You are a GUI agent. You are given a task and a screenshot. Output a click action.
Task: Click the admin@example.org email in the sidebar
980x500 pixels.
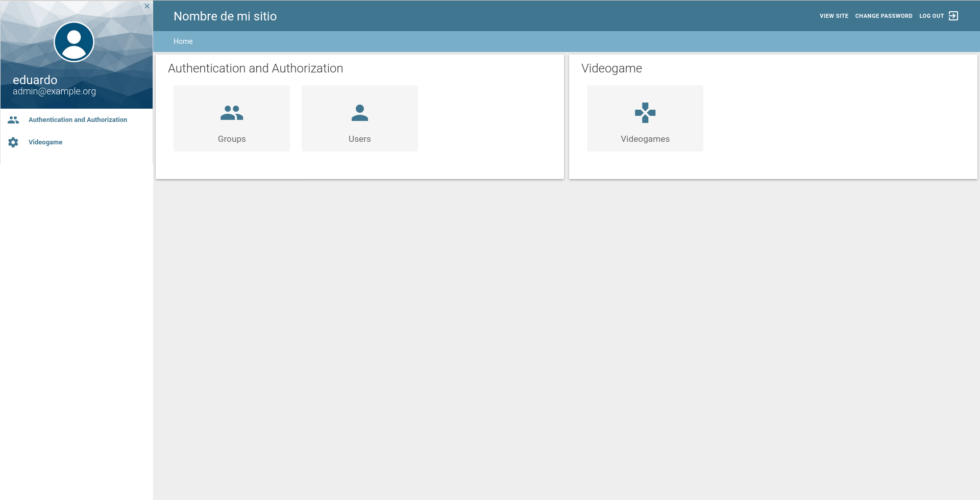54,91
